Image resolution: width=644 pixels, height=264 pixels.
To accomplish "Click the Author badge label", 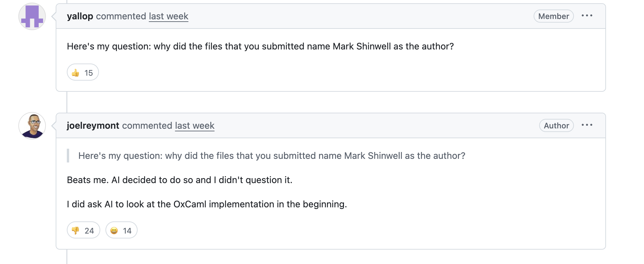I will (556, 126).
